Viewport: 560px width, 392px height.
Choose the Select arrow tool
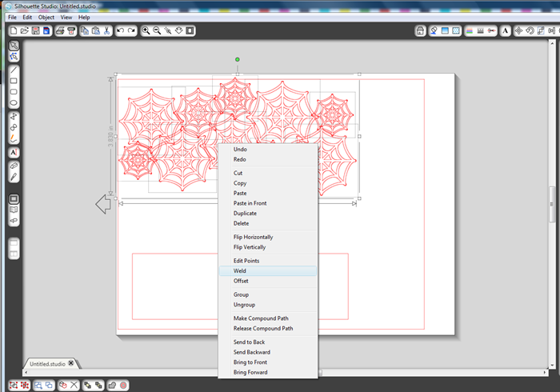[14, 46]
